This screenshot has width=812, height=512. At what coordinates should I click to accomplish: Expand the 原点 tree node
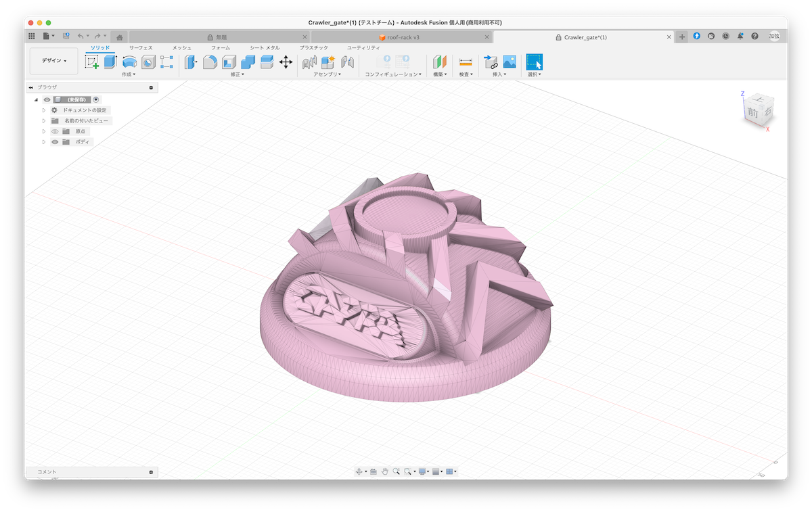44,131
